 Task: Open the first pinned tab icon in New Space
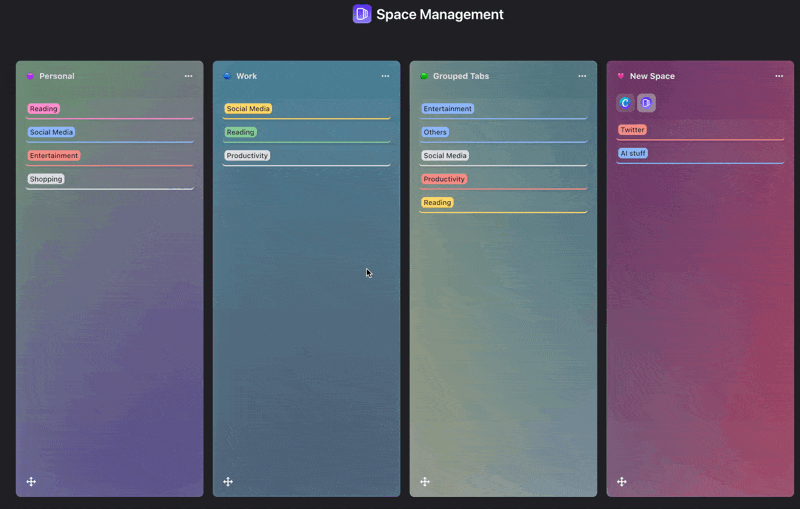click(625, 103)
